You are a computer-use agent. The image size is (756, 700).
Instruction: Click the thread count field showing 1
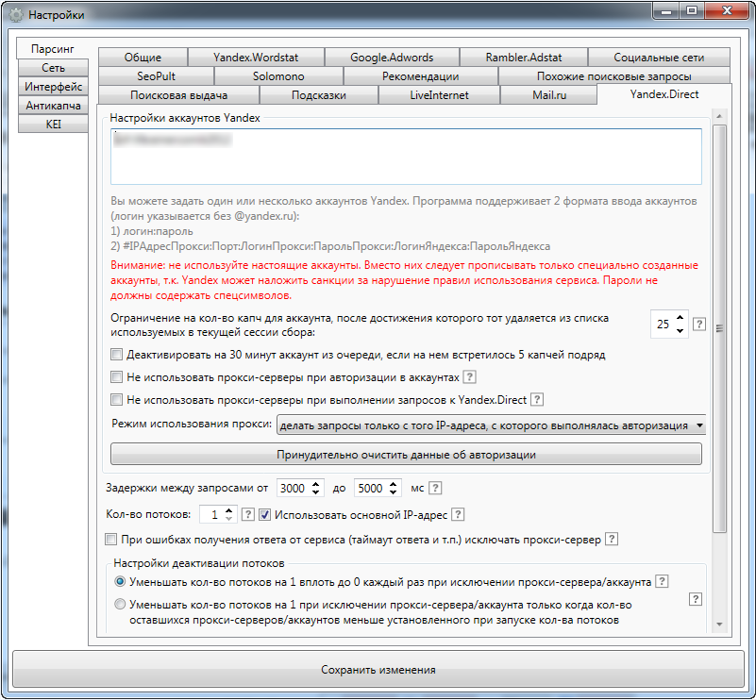coord(212,514)
